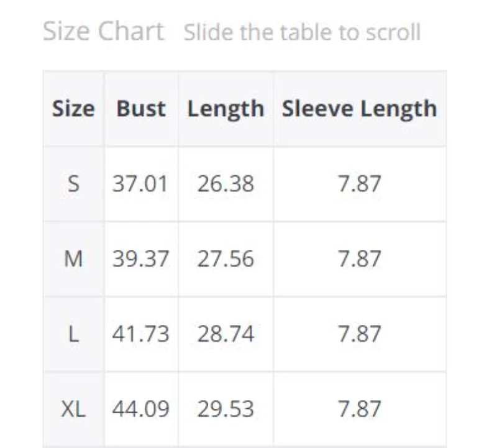Screen dimensions: 497x448
Task: Select the 39.37 bust measurement
Action: pos(140,259)
